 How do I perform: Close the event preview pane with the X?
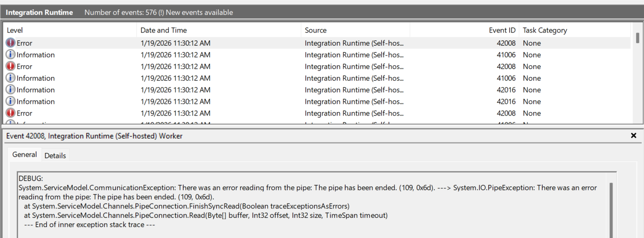pyautogui.click(x=634, y=135)
